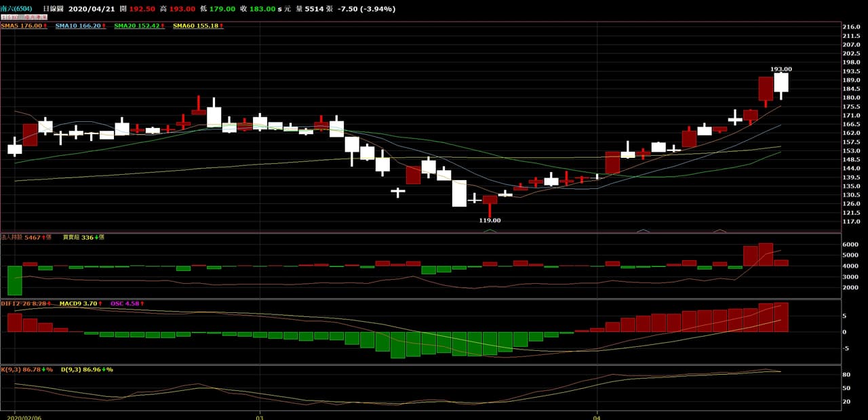Click the high price 193.00 in header
The width and height of the screenshot is (868, 420).
(x=183, y=9)
